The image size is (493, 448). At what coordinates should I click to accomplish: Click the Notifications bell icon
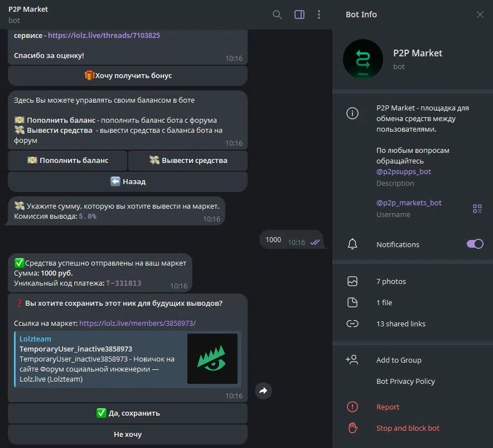coord(352,244)
